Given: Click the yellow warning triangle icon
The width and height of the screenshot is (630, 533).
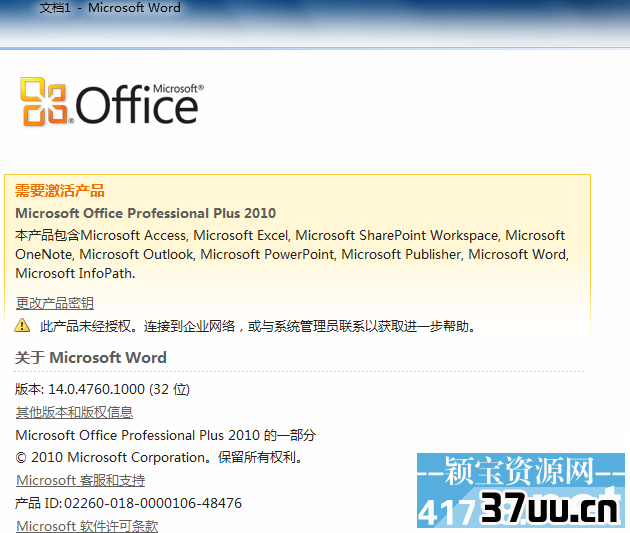Looking at the screenshot, I should (22, 325).
